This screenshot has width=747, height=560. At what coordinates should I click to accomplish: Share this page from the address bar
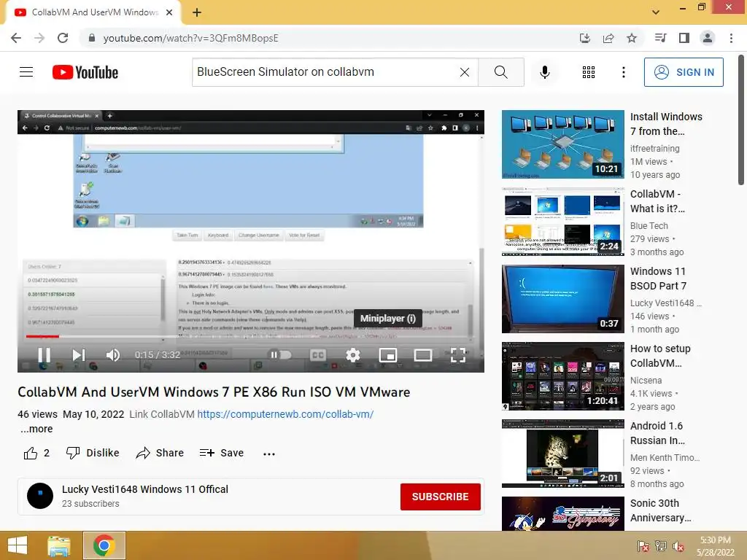608,38
